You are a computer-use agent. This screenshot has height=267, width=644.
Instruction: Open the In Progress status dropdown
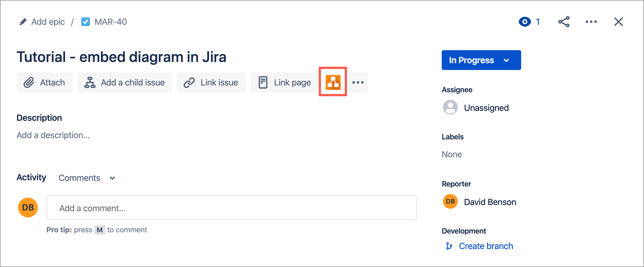pos(481,60)
